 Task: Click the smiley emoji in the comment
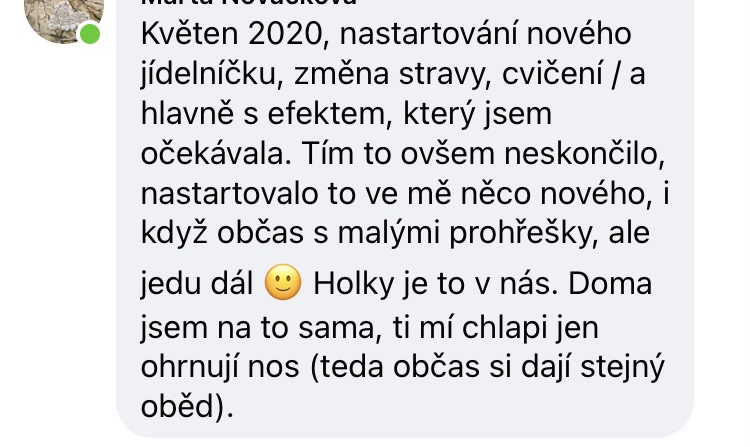click(283, 283)
